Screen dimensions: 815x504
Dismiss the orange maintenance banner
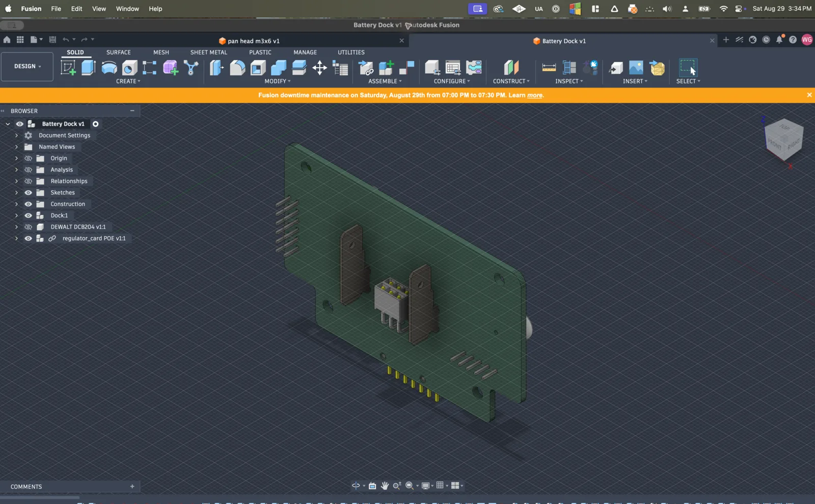coord(809,95)
